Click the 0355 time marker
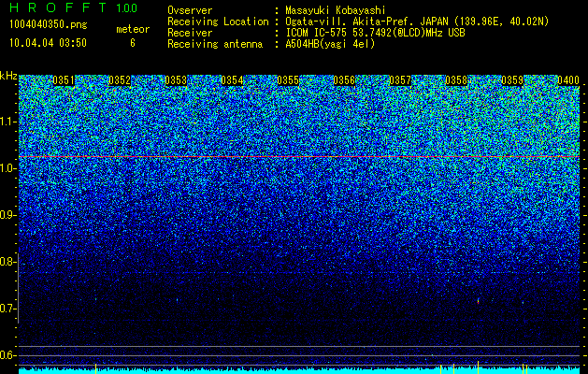Image resolution: width=588 pixels, height=374 pixels. click(288, 80)
